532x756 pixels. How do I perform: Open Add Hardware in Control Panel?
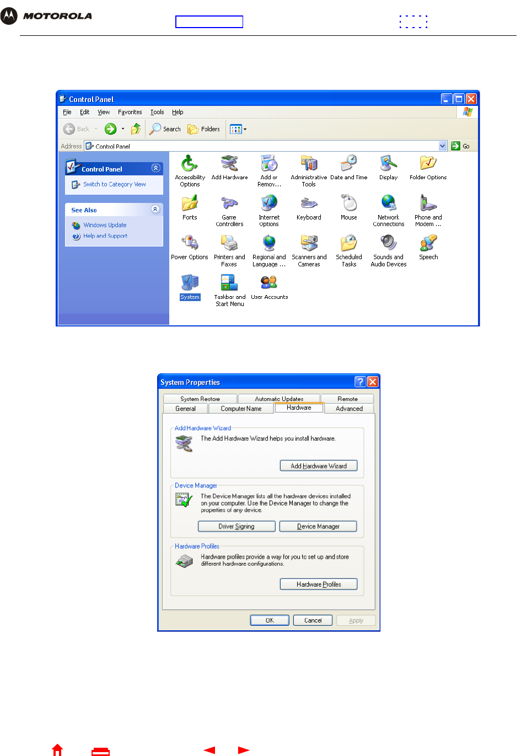click(229, 168)
